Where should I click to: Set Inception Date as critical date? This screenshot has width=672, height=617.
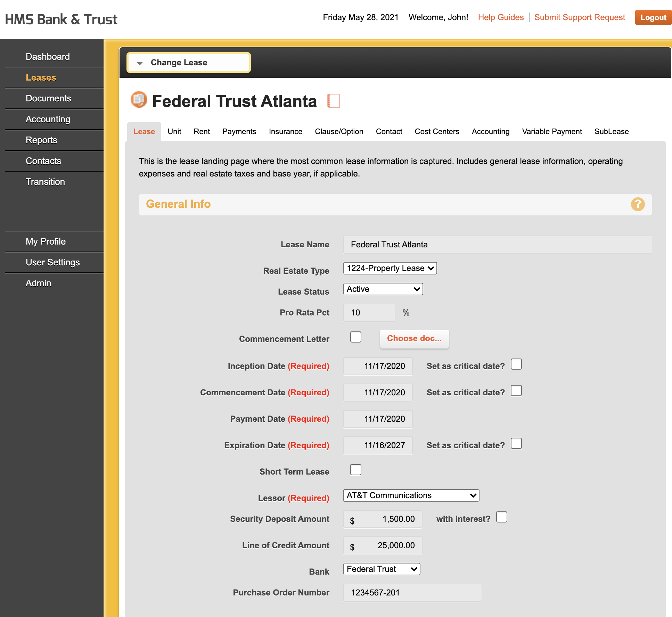(516, 364)
